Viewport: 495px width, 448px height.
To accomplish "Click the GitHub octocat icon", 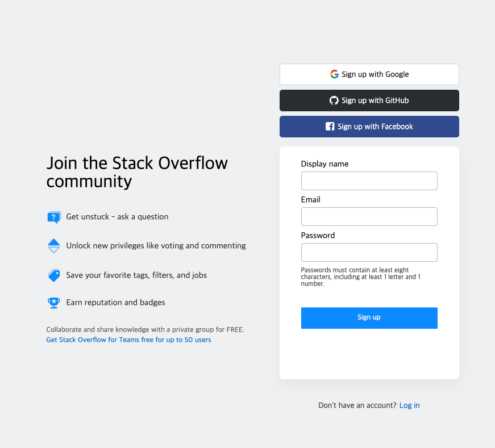I will pos(334,101).
